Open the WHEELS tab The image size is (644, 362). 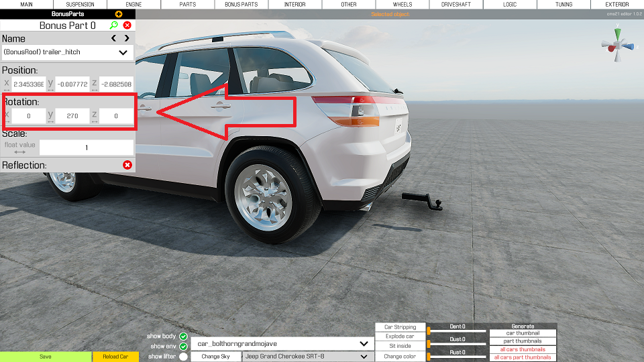click(402, 5)
